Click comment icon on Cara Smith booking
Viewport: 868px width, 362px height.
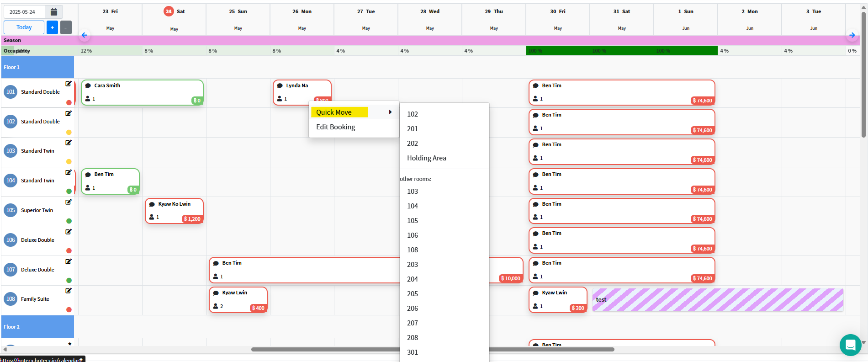[x=88, y=86]
